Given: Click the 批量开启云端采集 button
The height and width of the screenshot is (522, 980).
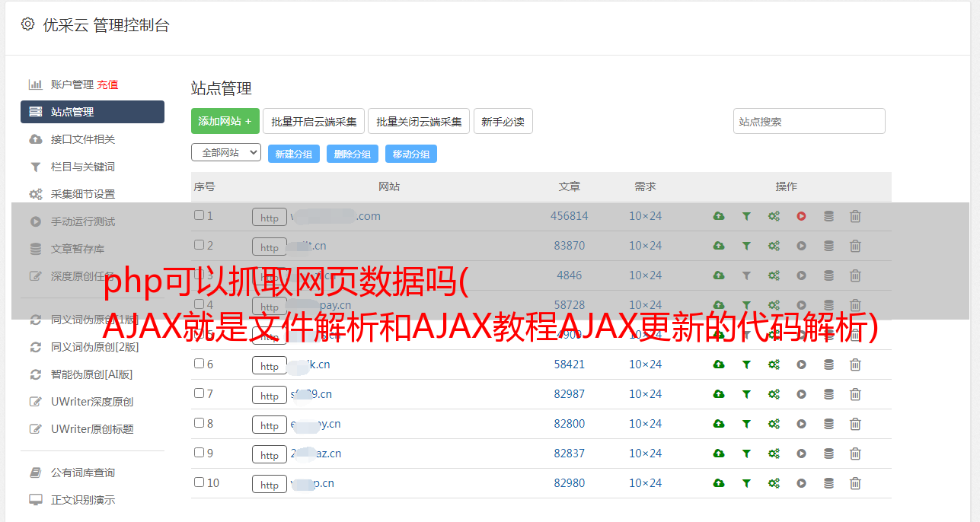Looking at the screenshot, I should pos(314,121).
